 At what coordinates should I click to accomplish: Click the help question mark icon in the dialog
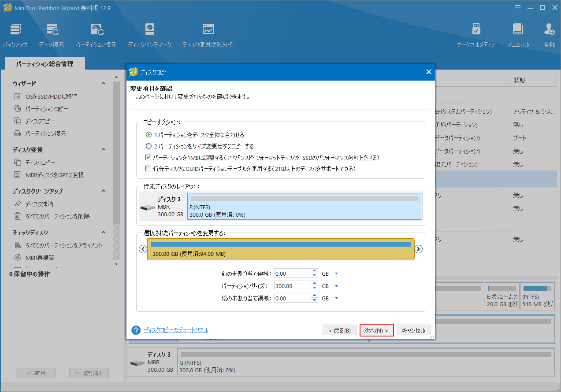pyautogui.click(x=136, y=330)
